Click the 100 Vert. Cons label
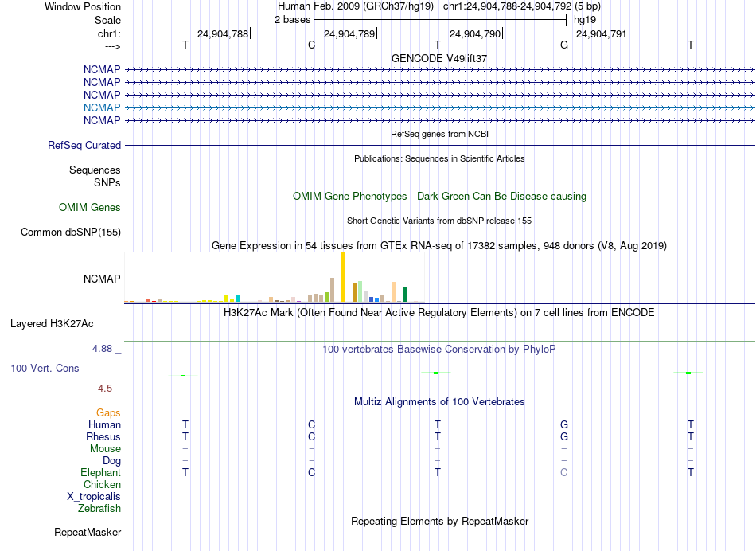The image size is (756, 551). [45, 368]
